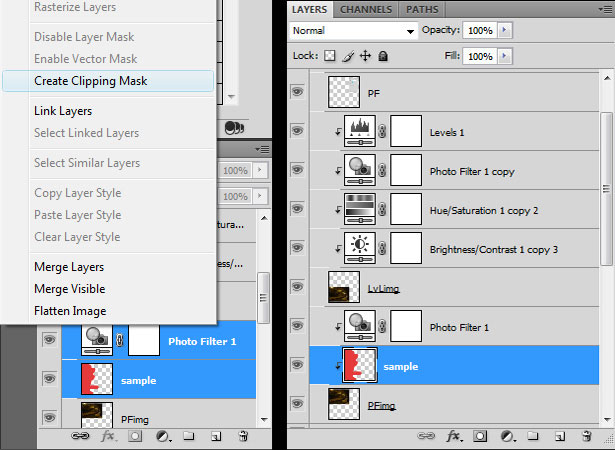The image size is (615, 450).
Task: Toggle lock all padlock icon
Action: [383, 56]
